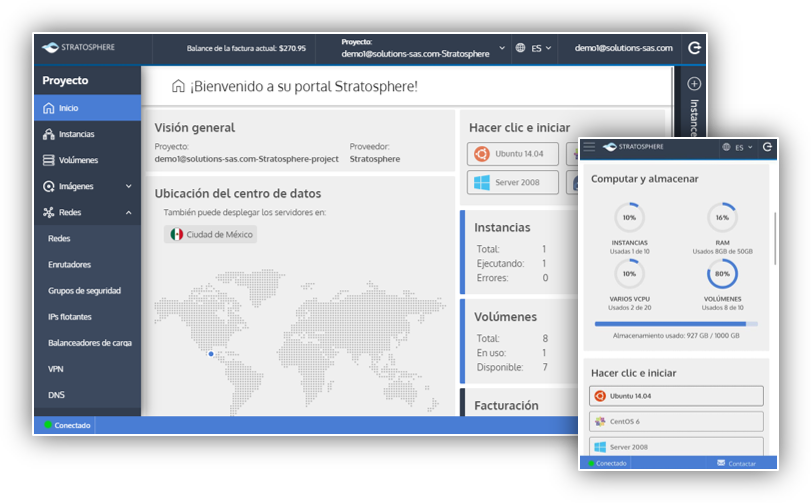This screenshot has height=503, width=811.
Task: Open the ES language dropdown in desktop header
Action: pyautogui.click(x=541, y=48)
